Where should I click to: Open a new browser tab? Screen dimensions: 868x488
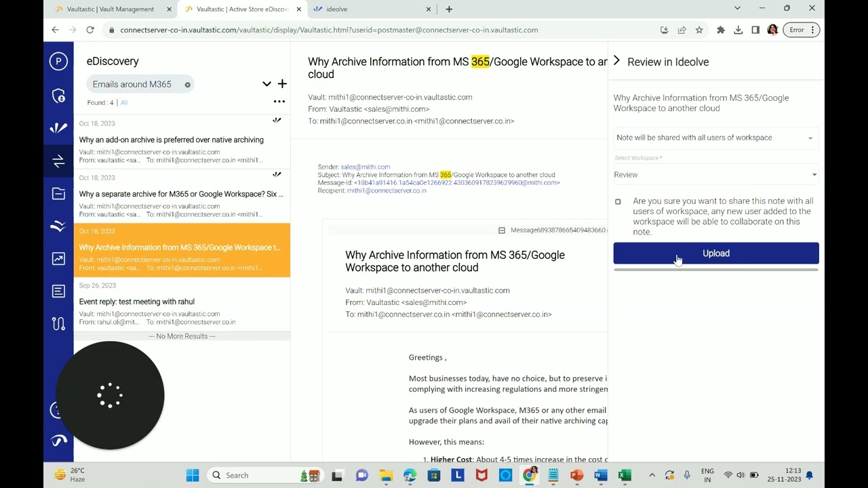[449, 9]
